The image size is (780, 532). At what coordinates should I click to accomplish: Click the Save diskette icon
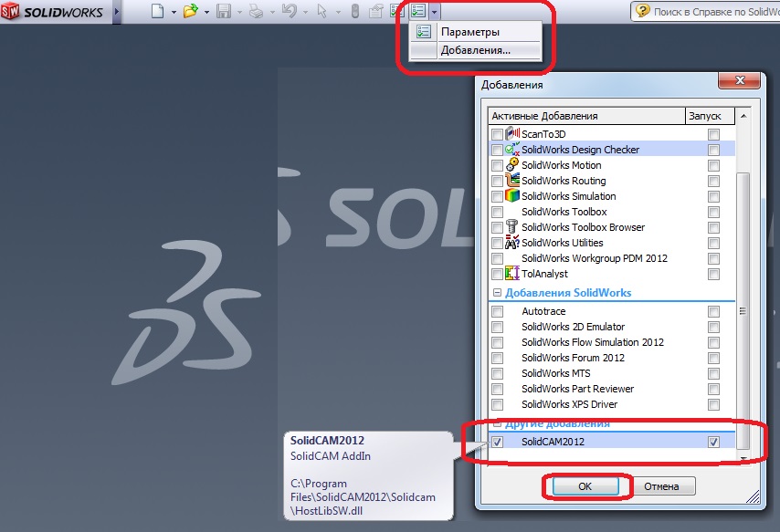(224, 11)
